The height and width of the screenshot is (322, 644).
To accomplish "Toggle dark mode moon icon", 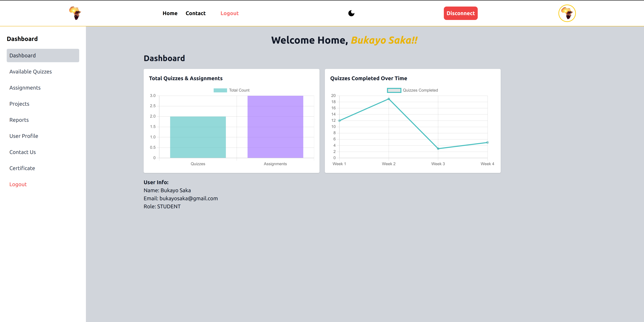I will point(351,13).
